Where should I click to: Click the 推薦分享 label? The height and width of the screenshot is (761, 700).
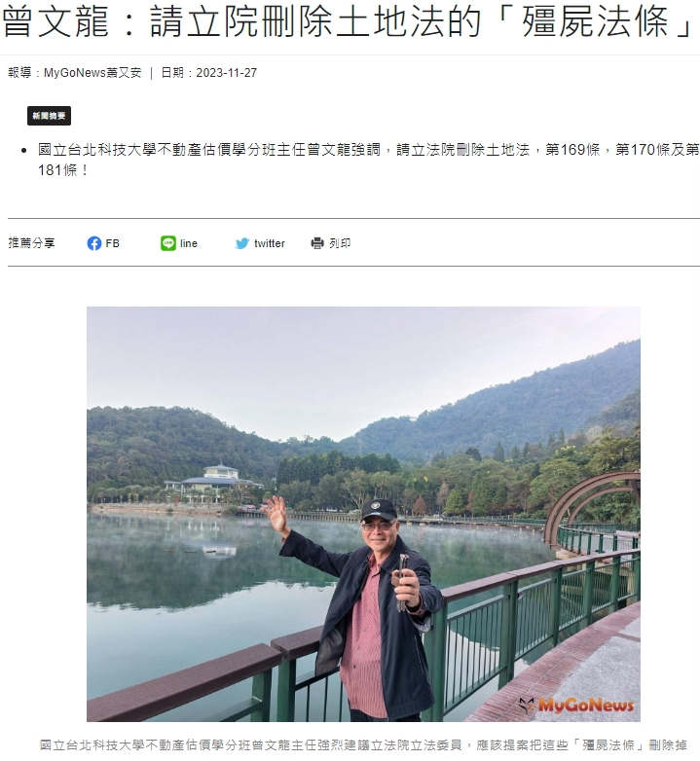[x=31, y=242]
